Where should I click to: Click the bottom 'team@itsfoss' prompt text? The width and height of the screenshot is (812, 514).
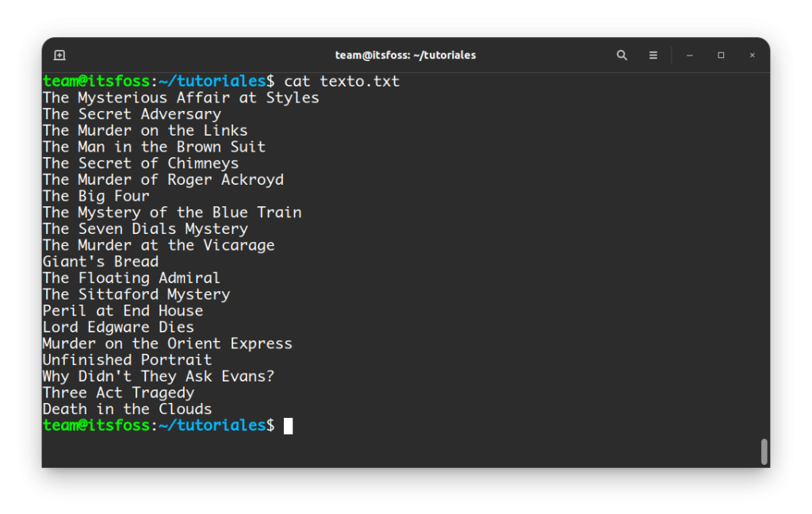[96, 425]
